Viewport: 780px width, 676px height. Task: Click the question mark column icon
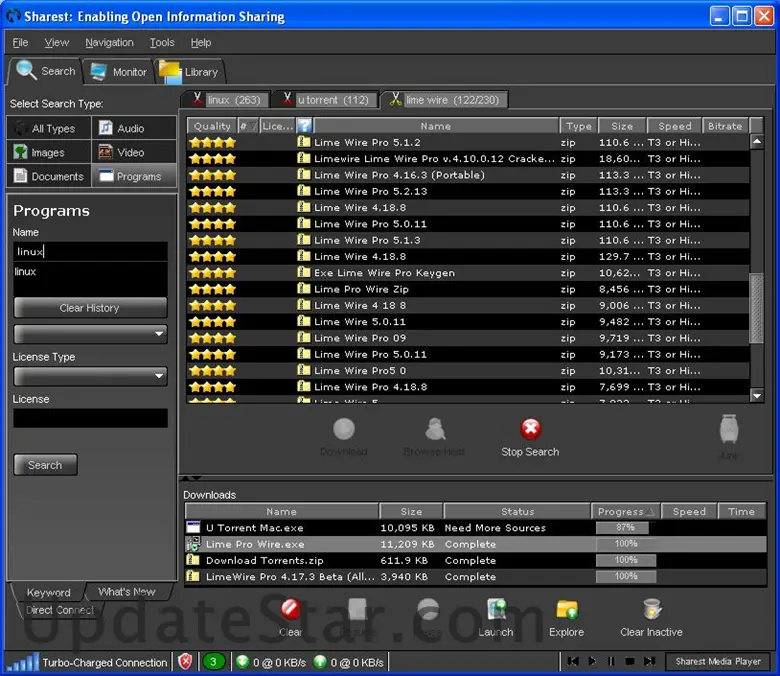pos(304,126)
